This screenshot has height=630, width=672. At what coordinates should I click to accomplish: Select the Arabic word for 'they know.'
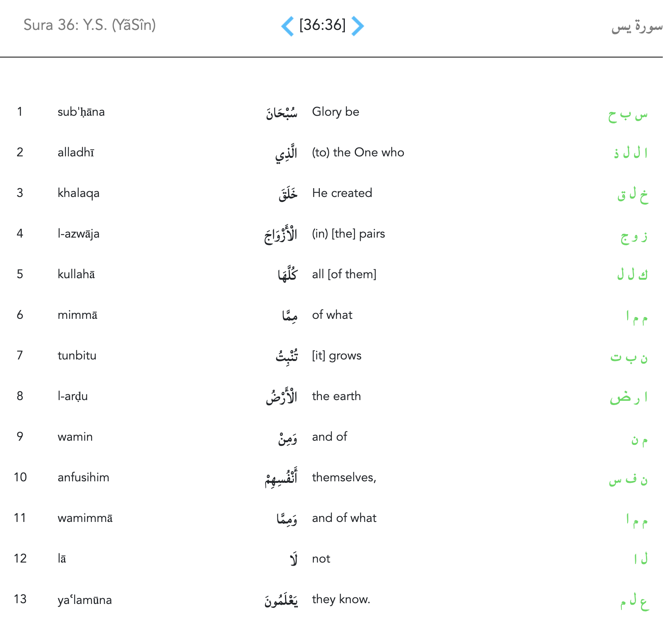click(281, 600)
